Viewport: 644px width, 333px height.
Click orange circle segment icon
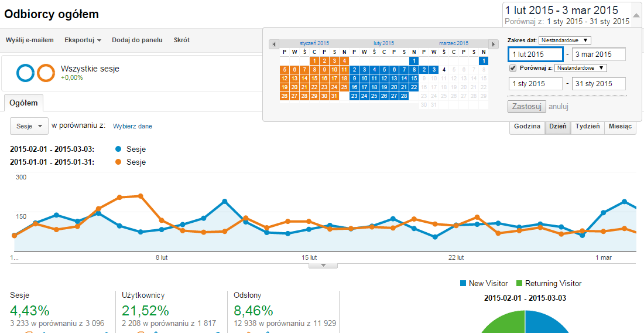click(46, 73)
